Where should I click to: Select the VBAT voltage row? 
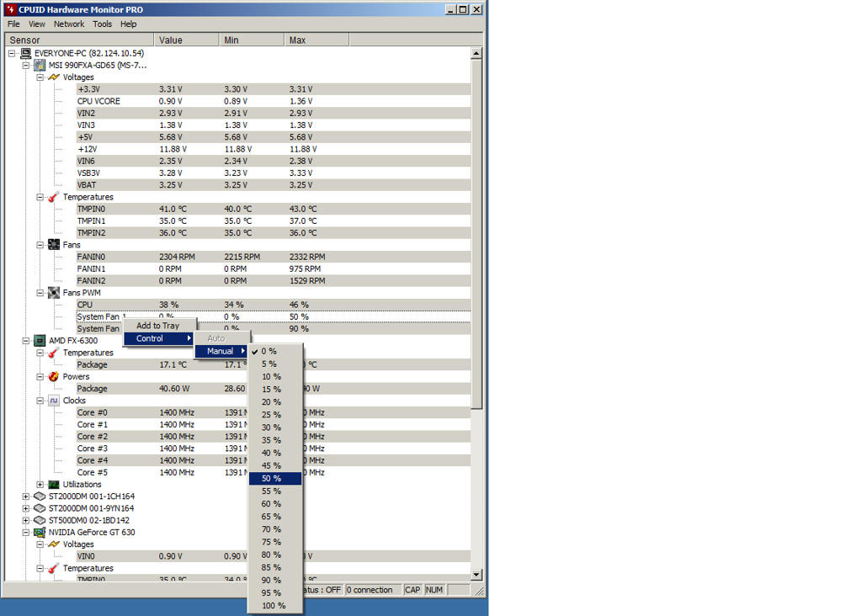(x=274, y=185)
